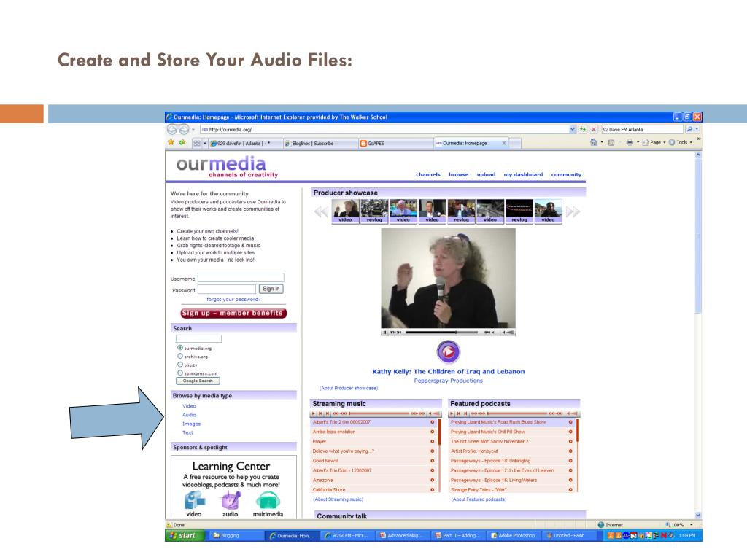Select the archive.org search radio button
The image size is (747, 560).
click(x=180, y=356)
